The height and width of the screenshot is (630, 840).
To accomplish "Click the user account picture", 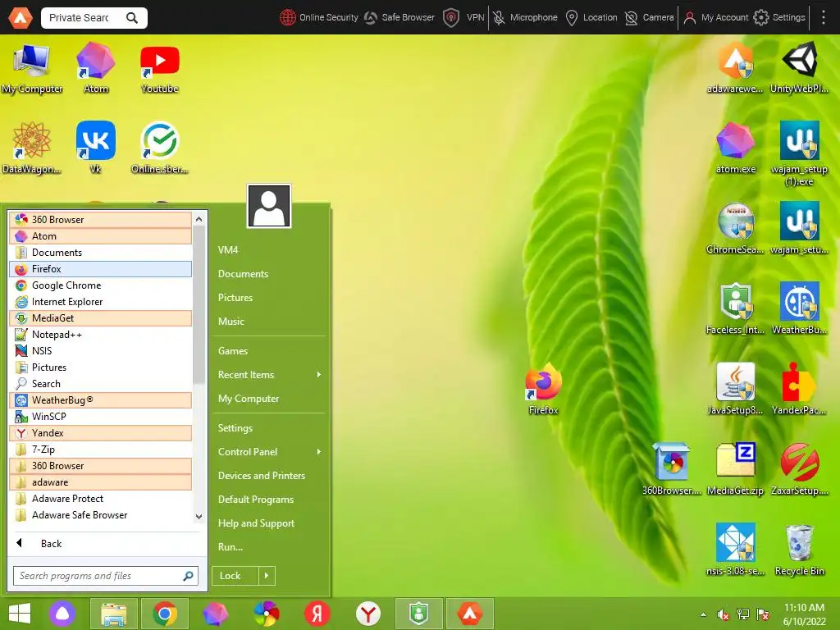I will (269, 206).
